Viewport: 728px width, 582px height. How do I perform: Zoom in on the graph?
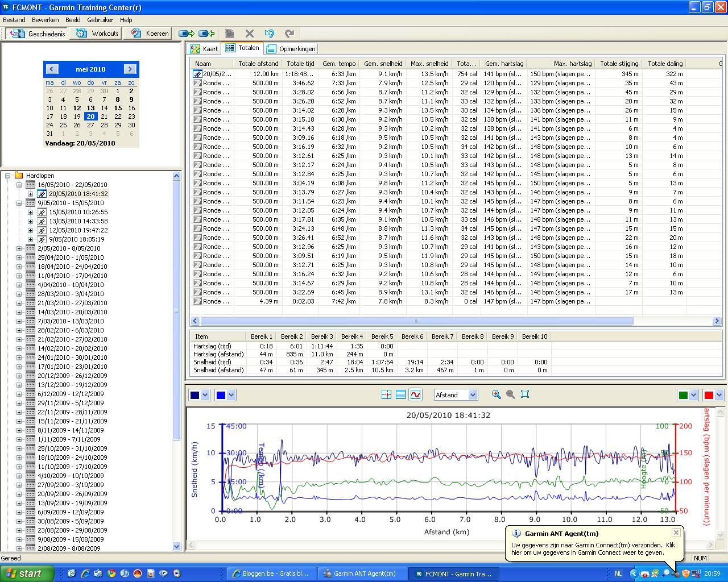497,394
